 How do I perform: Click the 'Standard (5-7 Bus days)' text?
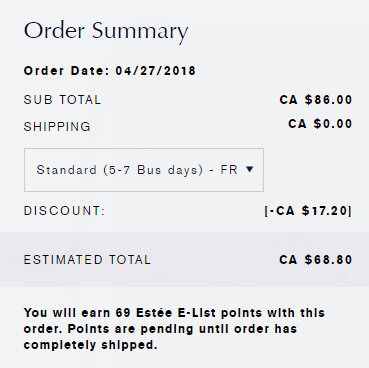tap(120, 170)
